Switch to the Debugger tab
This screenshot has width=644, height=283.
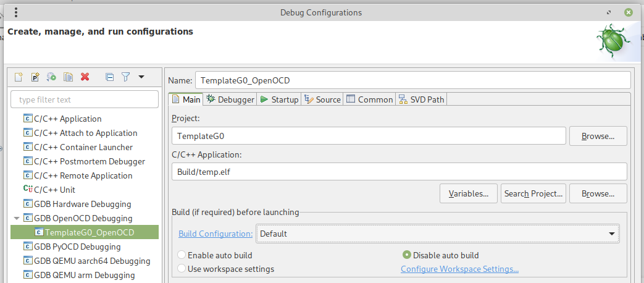pyautogui.click(x=230, y=99)
